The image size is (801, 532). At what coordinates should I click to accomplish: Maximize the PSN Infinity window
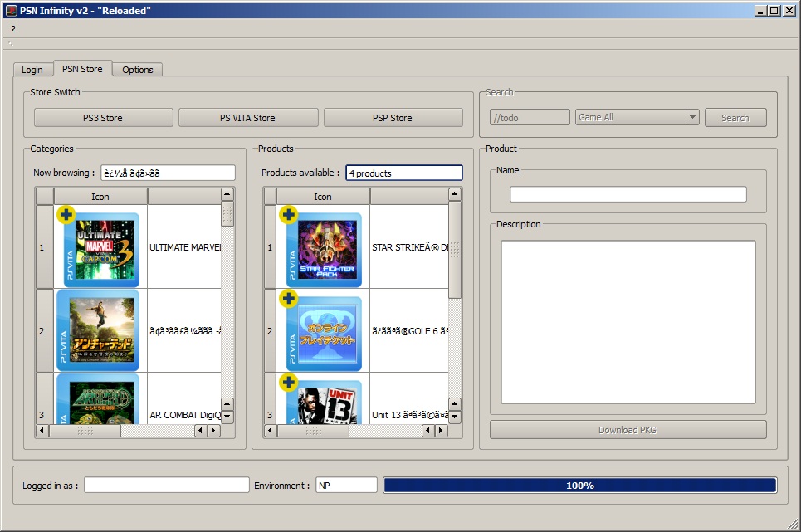tap(774, 10)
